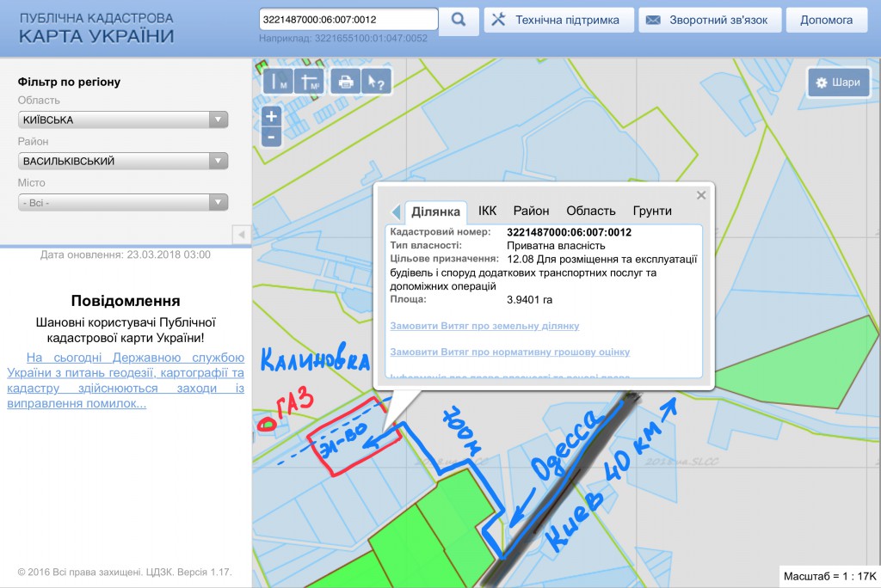Image resolution: width=881 pixels, height=588 pixels.
Task: Switch to the Грунти tab
Action: (x=652, y=211)
